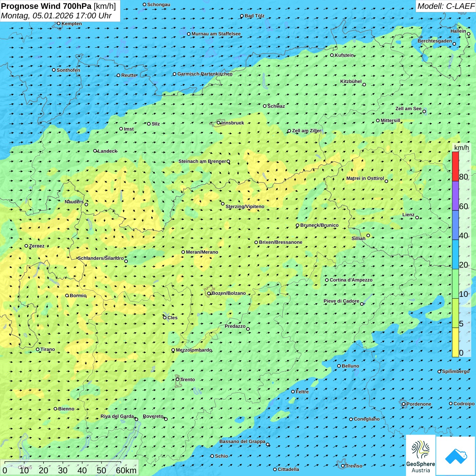
Task: Click the 'Meran/Merano' city label
Action: [202, 252]
